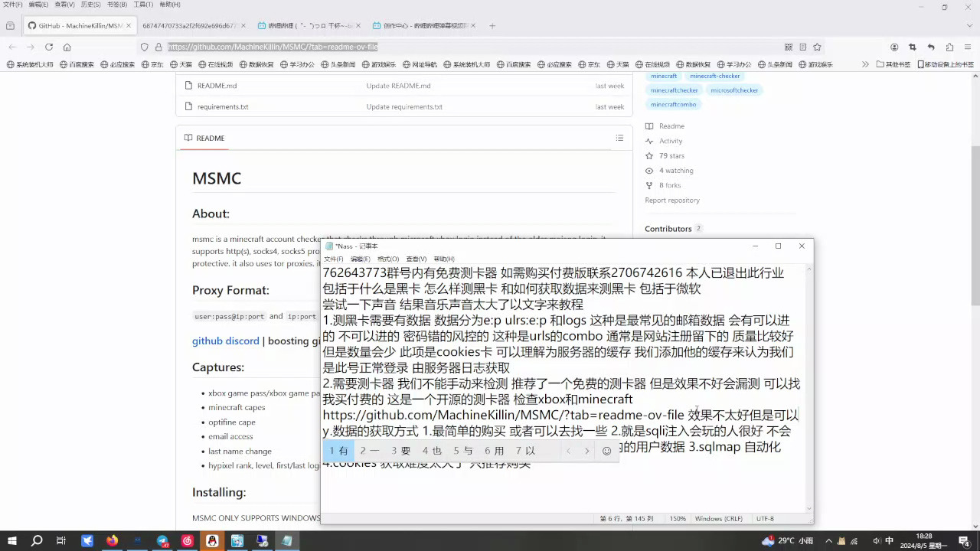The width and height of the screenshot is (980, 551).
Task: Close the GitHub MachineKillin/MSMC tab
Action: (x=128, y=25)
